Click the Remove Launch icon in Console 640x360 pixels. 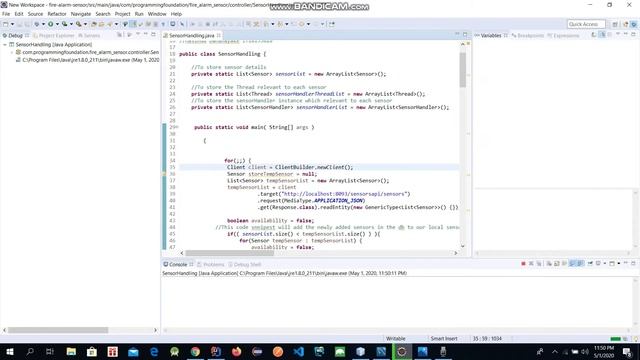pyautogui.click(x=531, y=264)
